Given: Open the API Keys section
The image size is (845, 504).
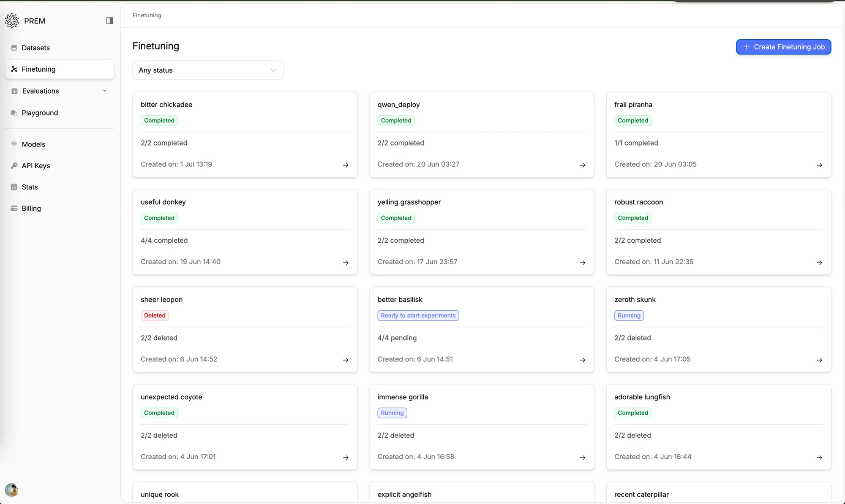Looking at the screenshot, I should (36, 165).
